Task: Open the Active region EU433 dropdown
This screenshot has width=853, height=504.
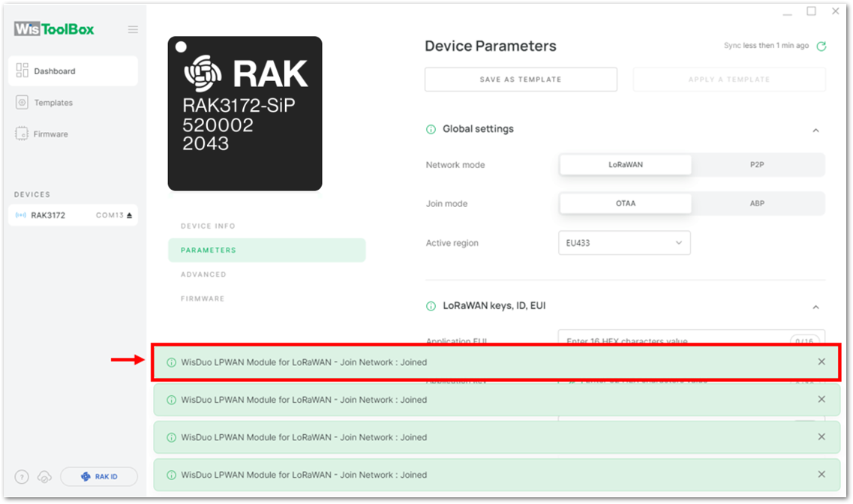Action: pyautogui.click(x=624, y=243)
